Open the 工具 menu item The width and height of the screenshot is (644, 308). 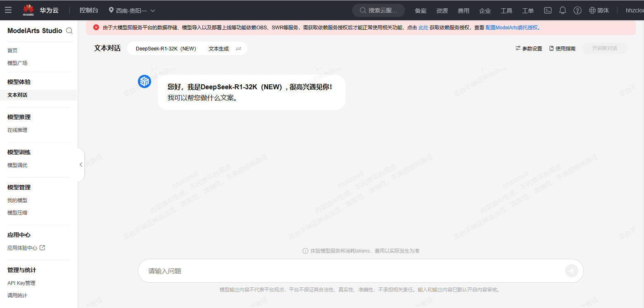[507, 11]
